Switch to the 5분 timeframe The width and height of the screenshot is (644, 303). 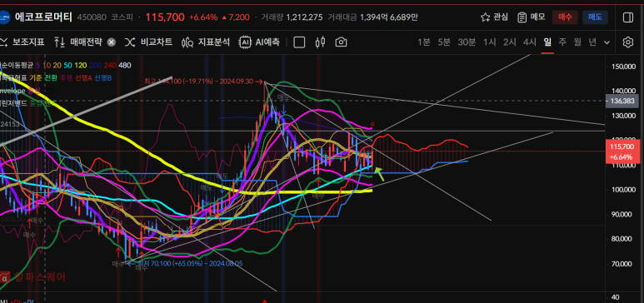(x=444, y=42)
